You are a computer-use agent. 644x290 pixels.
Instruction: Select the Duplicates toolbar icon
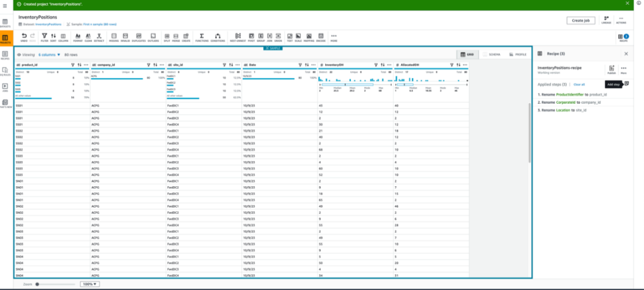coord(139,37)
